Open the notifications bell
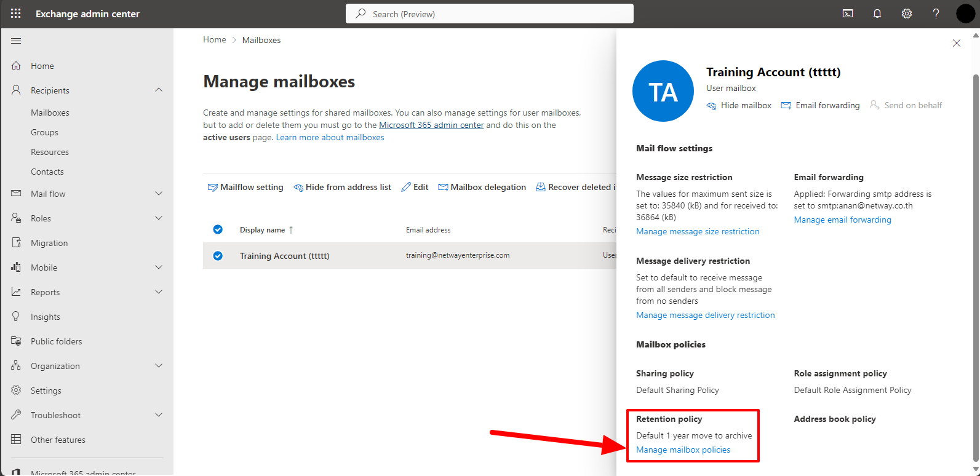The image size is (980, 476). pyautogui.click(x=877, y=14)
